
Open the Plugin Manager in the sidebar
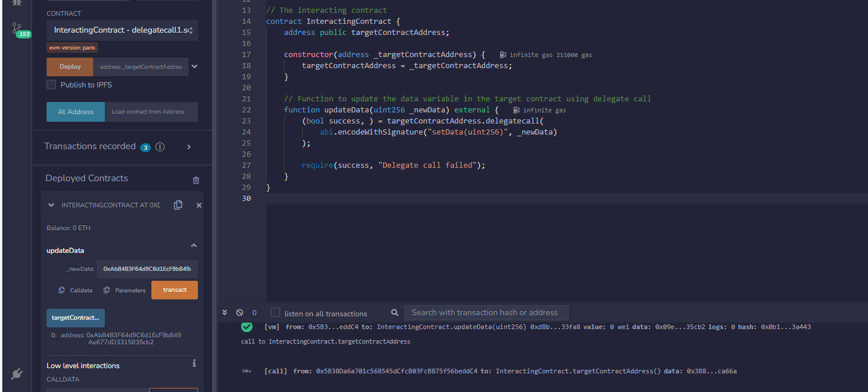coord(17,375)
